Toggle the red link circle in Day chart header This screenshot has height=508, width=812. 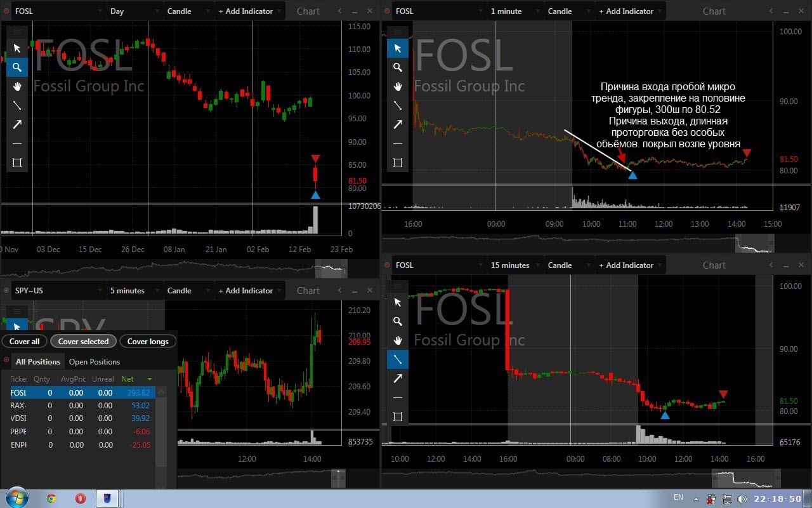[6, 11]
